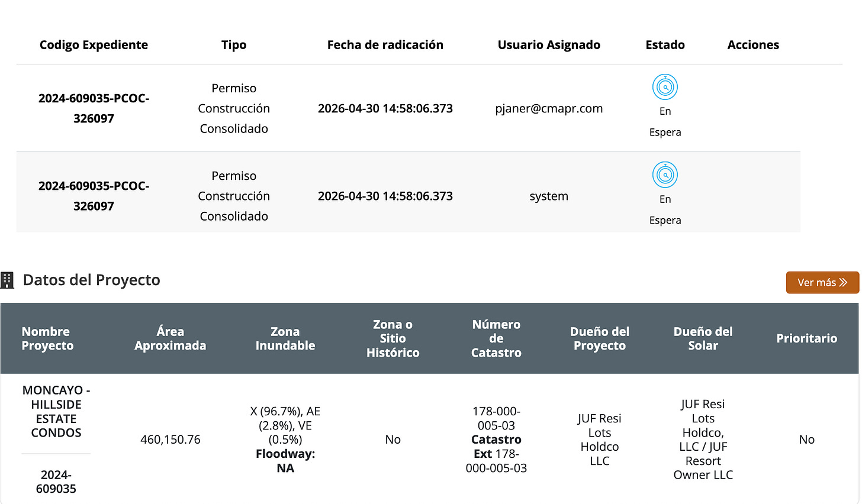
Task: Select Codigo Expediente column header
Action: tap(94, 45)
